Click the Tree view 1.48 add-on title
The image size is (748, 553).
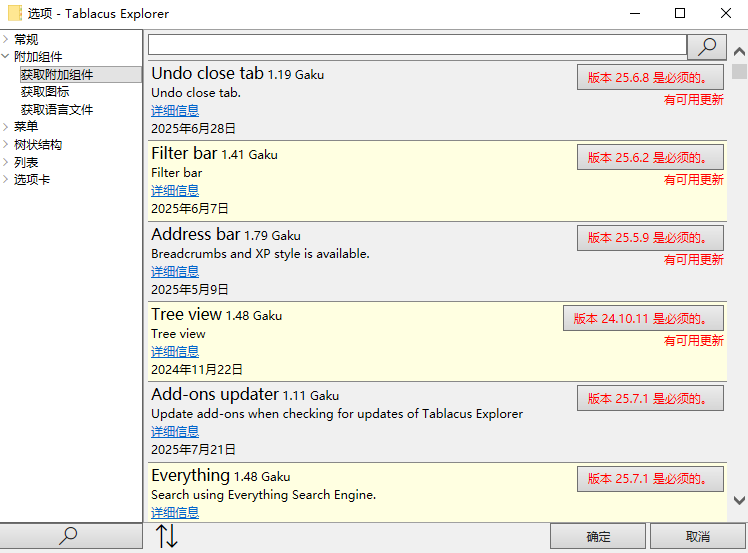[217, 314]
